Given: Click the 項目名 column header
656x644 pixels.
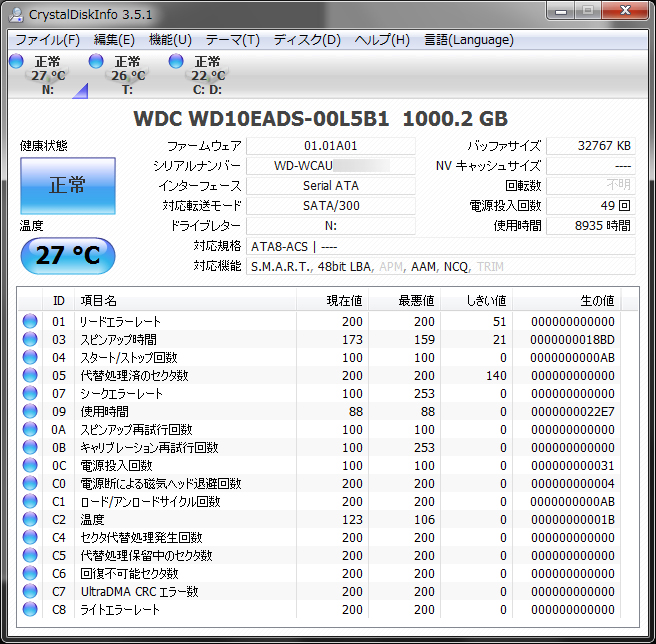Looking at the screenshot, I should (x=185, y=300).
